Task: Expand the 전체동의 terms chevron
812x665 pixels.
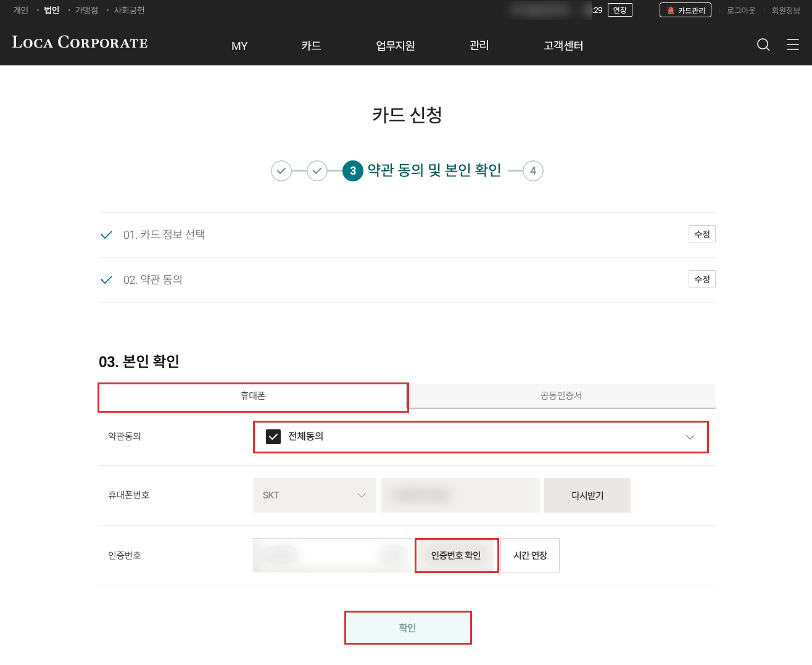Action: pyautogui.click(x=690, y=437)
